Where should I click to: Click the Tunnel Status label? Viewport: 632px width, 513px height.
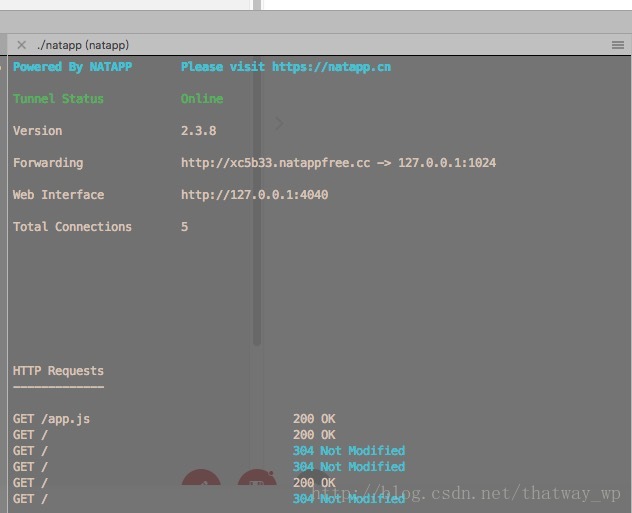click(x=58, y=99)
